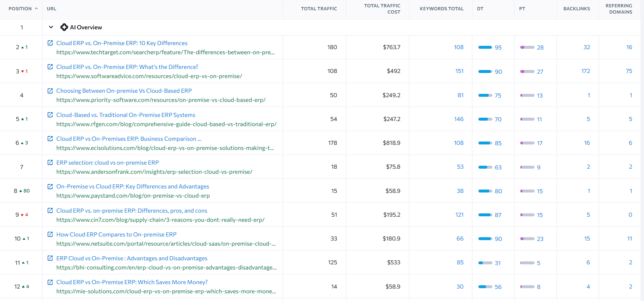Sort table by Keywords Total header

pyautogui.click(x=441, y=9)
